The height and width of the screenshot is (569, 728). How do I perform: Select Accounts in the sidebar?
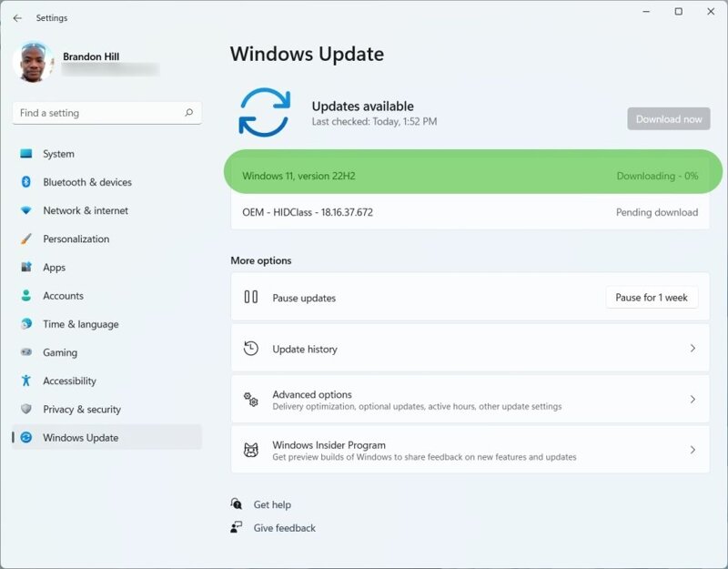[x=107, y=295]
